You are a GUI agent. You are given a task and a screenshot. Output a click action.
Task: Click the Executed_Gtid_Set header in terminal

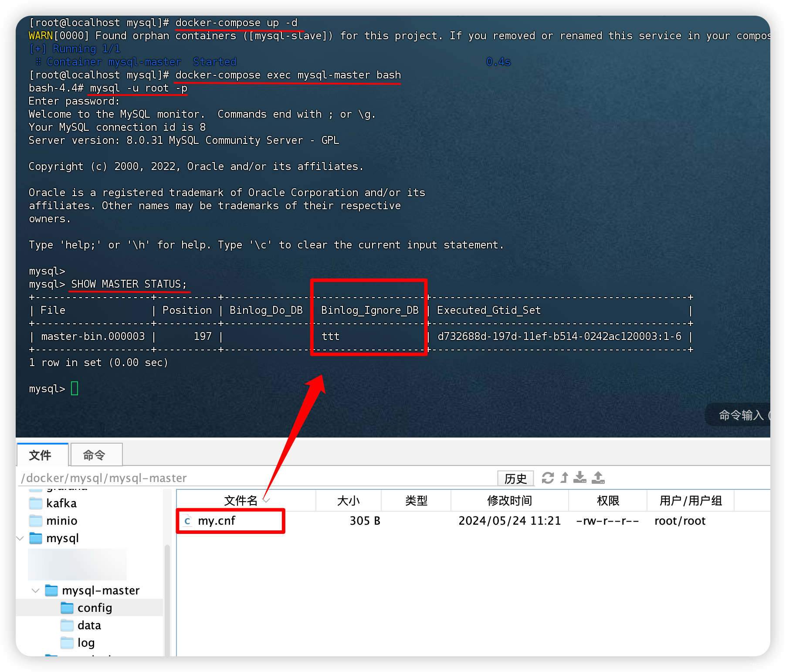click(x=489, y=310)
